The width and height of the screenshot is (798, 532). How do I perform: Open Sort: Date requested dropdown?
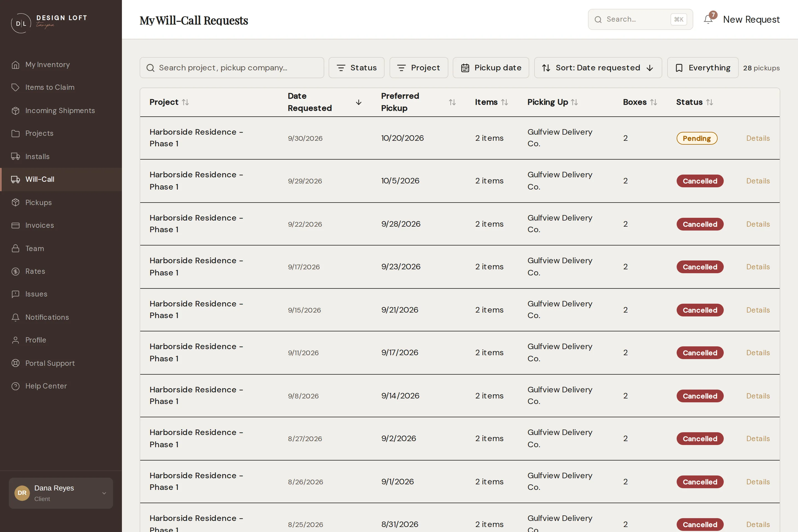[x=598, y=68]
